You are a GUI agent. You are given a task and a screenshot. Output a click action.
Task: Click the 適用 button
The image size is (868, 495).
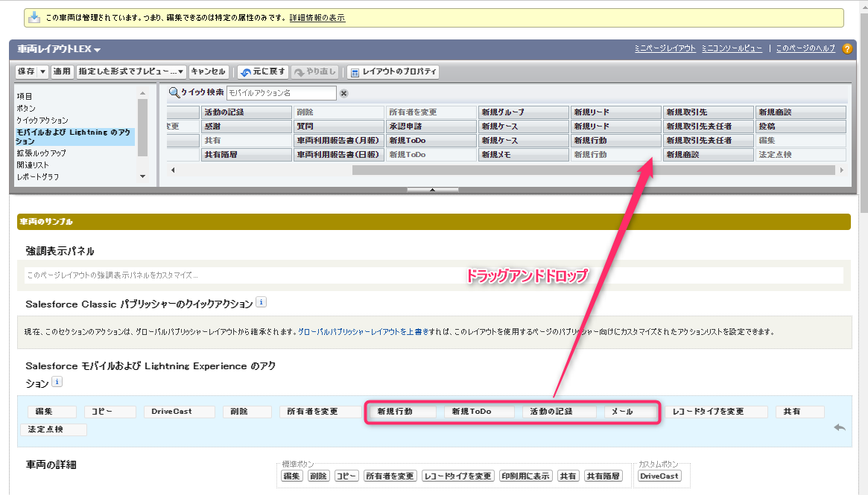62,71
